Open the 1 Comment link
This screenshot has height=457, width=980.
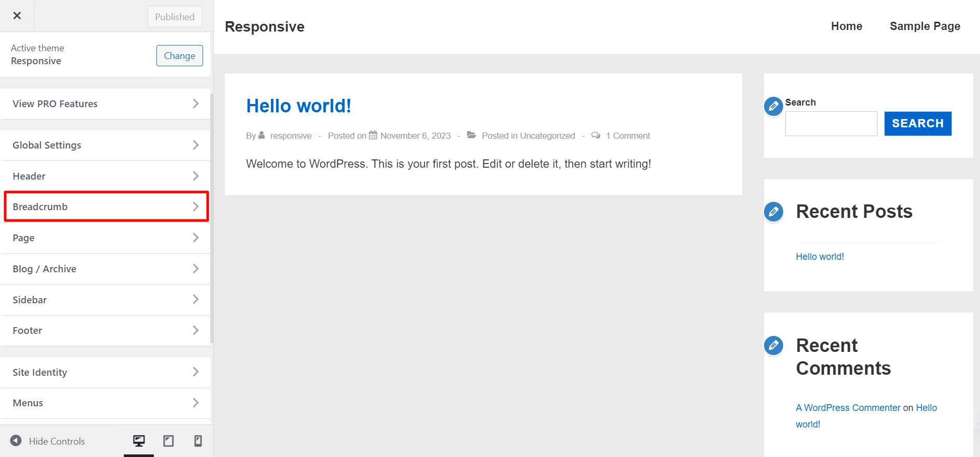pyautogui.click(x=628, y=136)
